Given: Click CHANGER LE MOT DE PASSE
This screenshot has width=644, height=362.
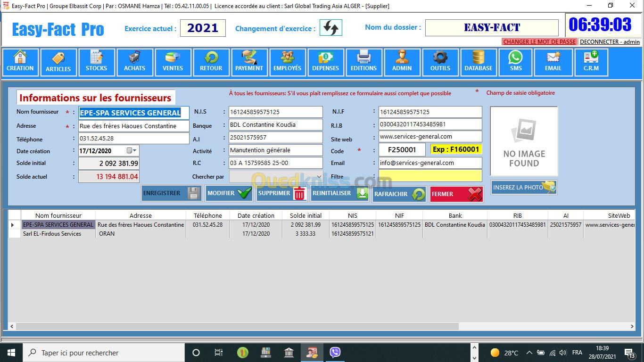Looking at the screenshot, I should point(539,42).
